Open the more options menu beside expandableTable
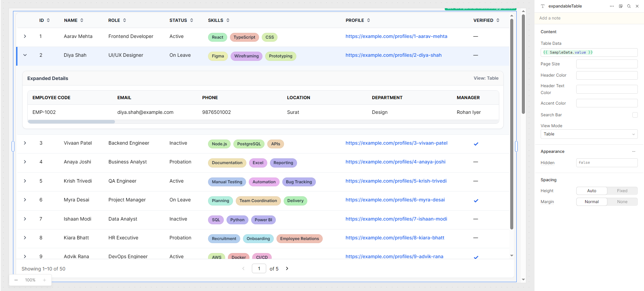This screenshot has height=291, width=644. (612, 6)
